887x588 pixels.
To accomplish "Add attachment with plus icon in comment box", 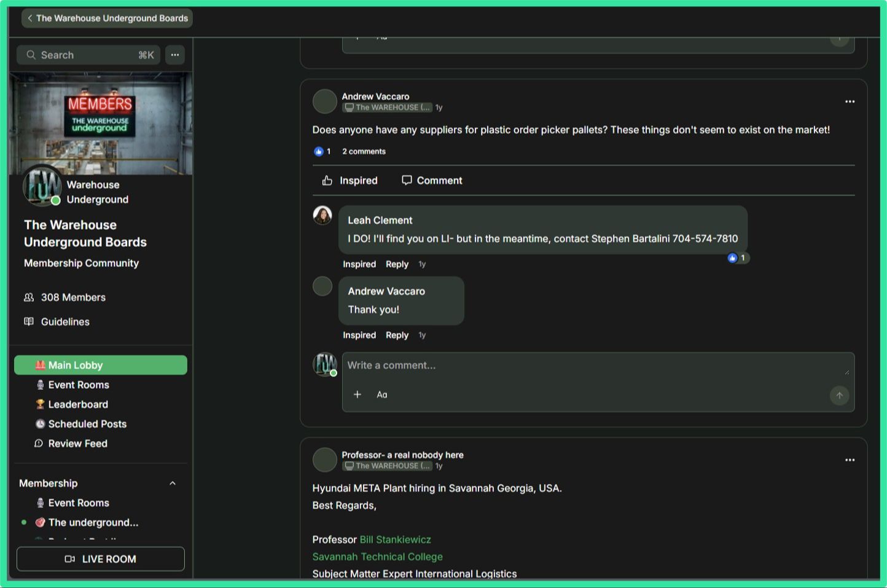I will pos(358,394).
